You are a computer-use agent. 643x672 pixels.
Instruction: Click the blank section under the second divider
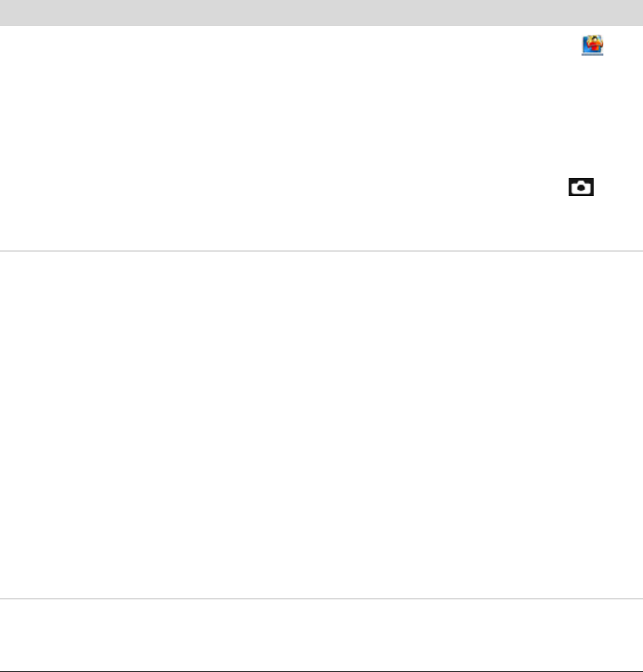pyautogui.click(x=321, y=633)
